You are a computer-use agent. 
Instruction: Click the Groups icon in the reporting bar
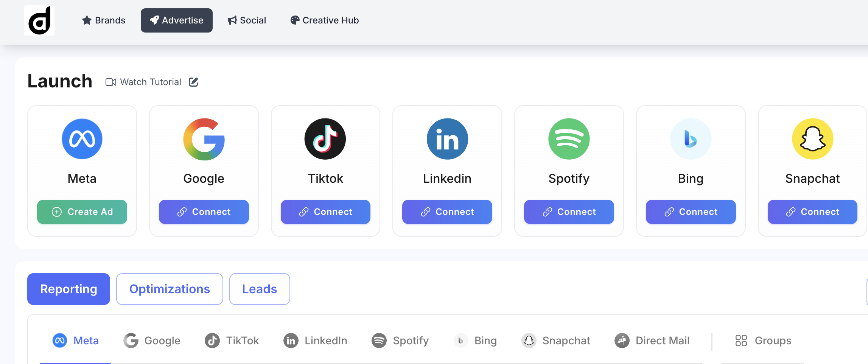pyautogui.click(x=741, y=340)
